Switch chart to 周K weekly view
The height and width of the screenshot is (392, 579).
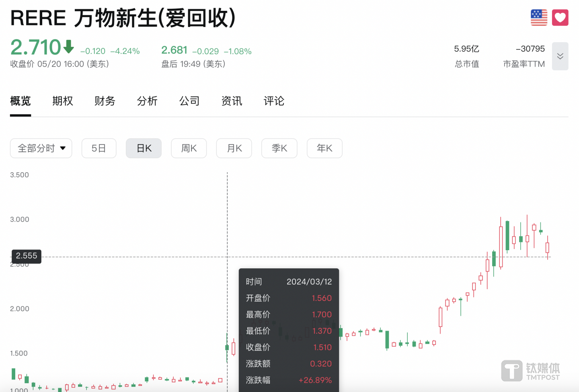pyautogui.click(x=189, y=148)
